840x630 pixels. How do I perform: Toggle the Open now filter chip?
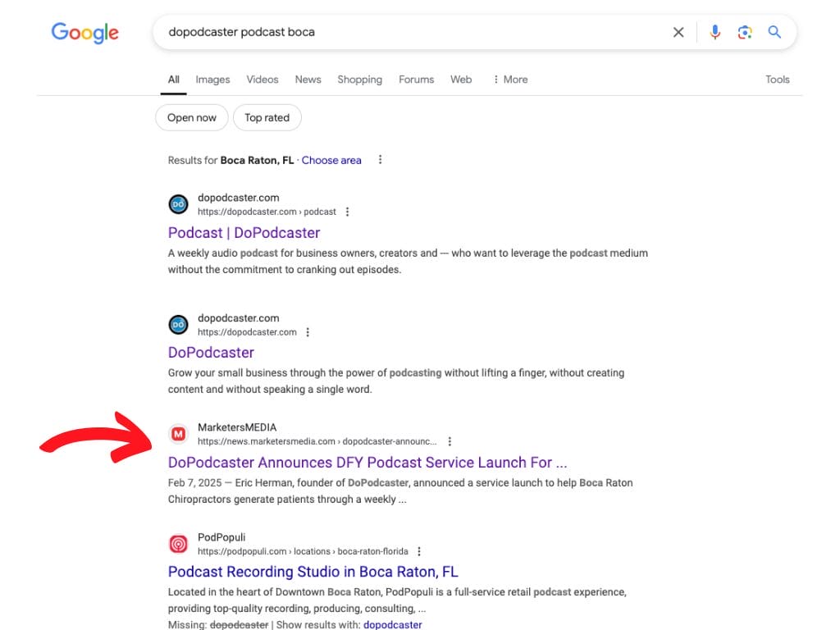tap(192, 117)
